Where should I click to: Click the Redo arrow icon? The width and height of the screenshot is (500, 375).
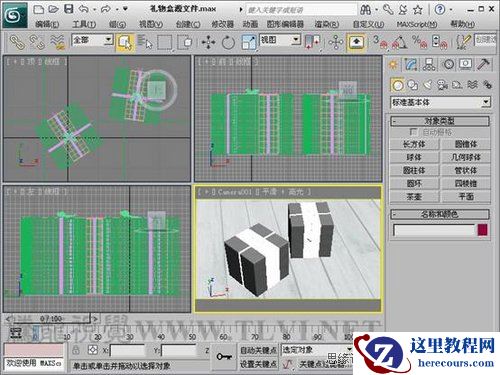coord(106,9)
